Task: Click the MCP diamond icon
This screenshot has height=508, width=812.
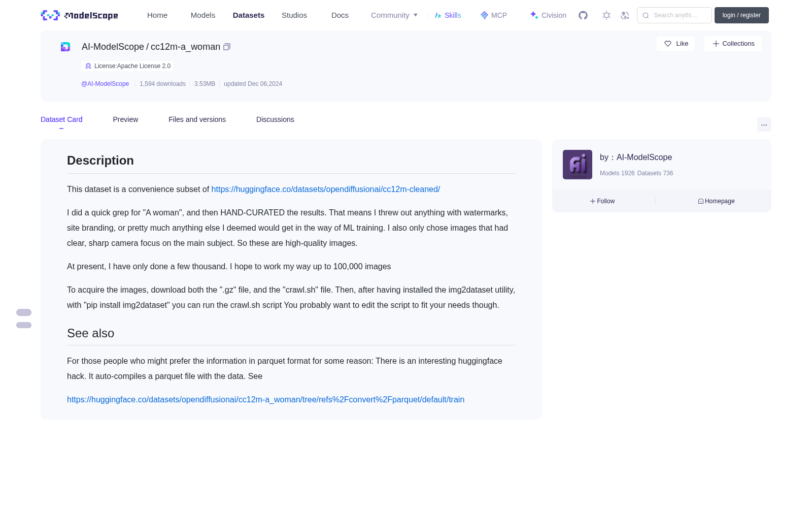Action: point(484,15)
